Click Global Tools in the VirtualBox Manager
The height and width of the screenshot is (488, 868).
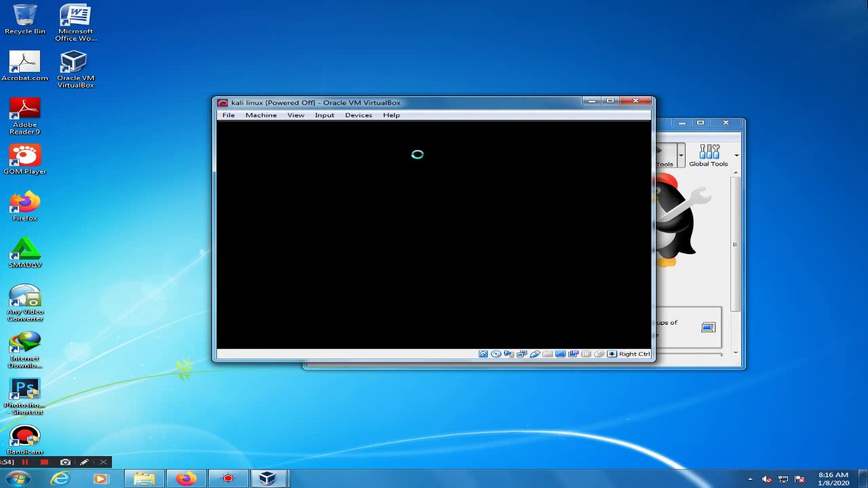(x=709, y=156)
